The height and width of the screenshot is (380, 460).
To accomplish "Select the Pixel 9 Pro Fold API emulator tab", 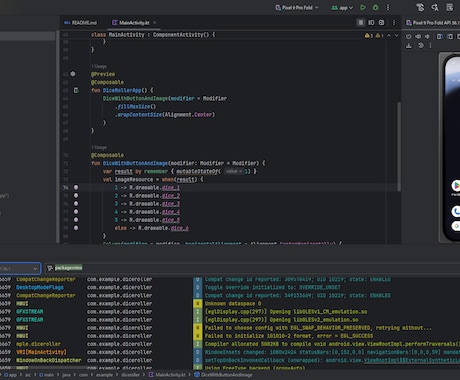I will (433, 23).
